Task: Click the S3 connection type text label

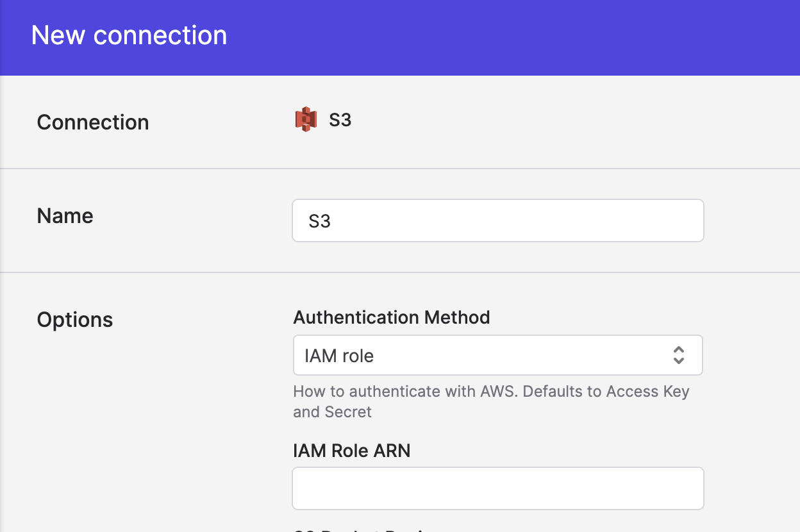Action: pos(340,120)
